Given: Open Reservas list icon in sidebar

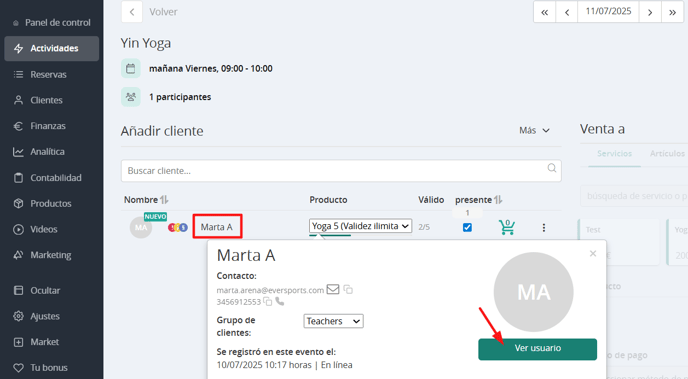Looking at the screenshot, I should point(18,74).
